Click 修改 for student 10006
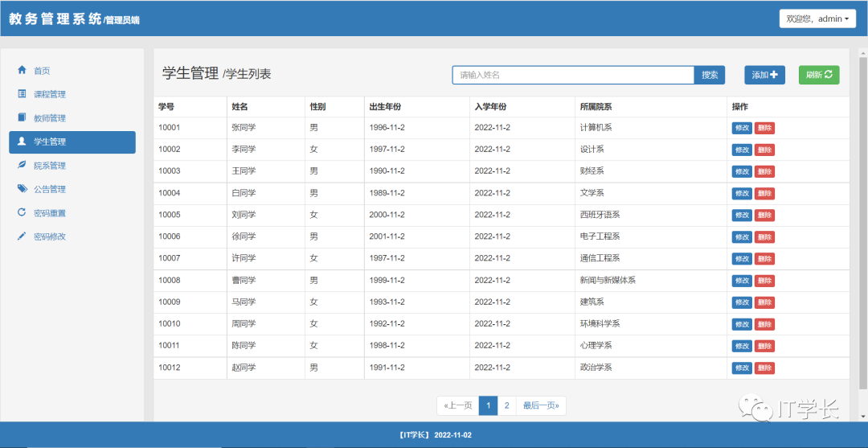 coord(742,237)
